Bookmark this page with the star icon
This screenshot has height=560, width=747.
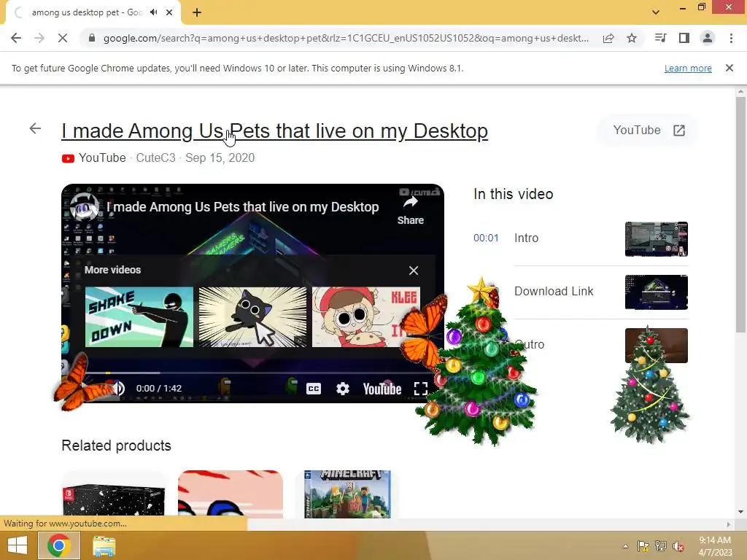[632, 38]
